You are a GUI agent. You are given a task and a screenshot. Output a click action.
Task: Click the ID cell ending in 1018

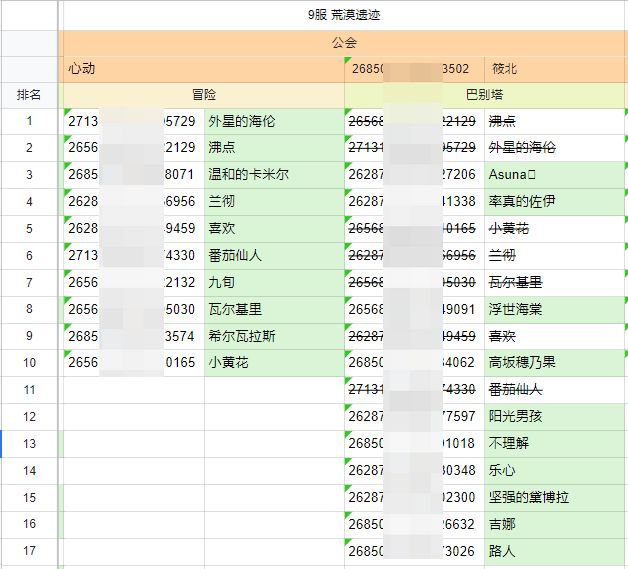414,444
